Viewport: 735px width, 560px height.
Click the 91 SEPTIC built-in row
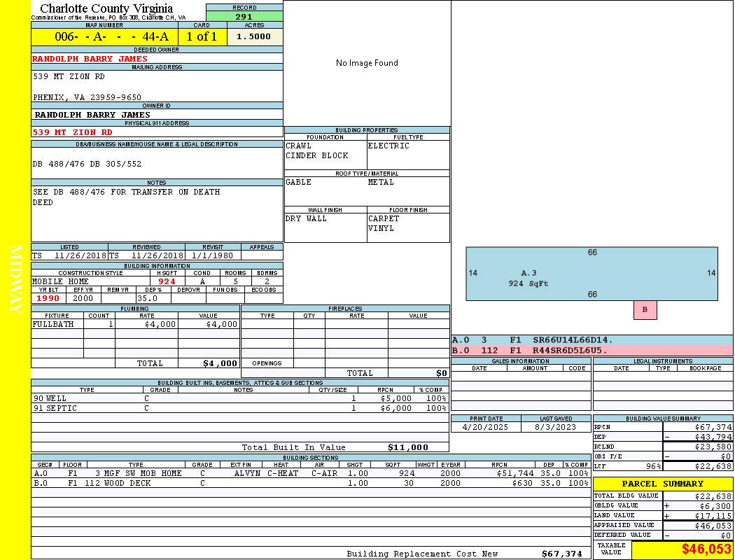pyautogui.click(x=239, y=408)
